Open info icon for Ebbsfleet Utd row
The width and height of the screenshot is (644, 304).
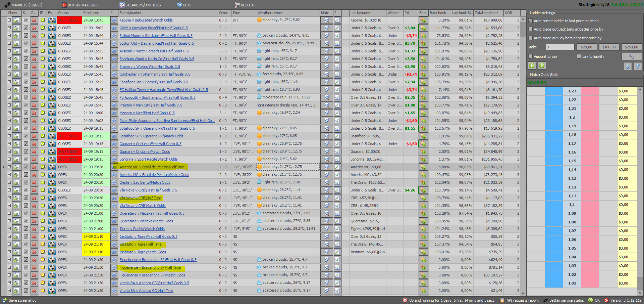coord(114,82)
